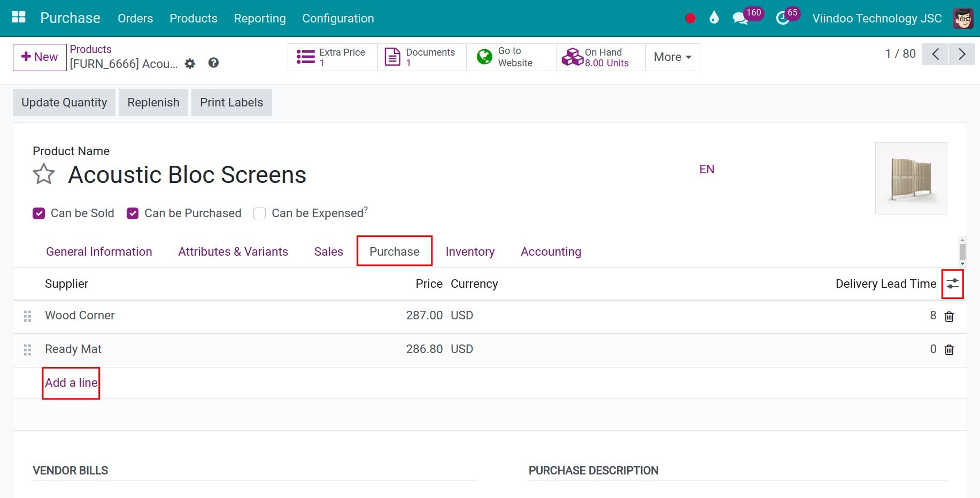Open On Hand 8.00 Units stat button

click(x=601, y=57)
